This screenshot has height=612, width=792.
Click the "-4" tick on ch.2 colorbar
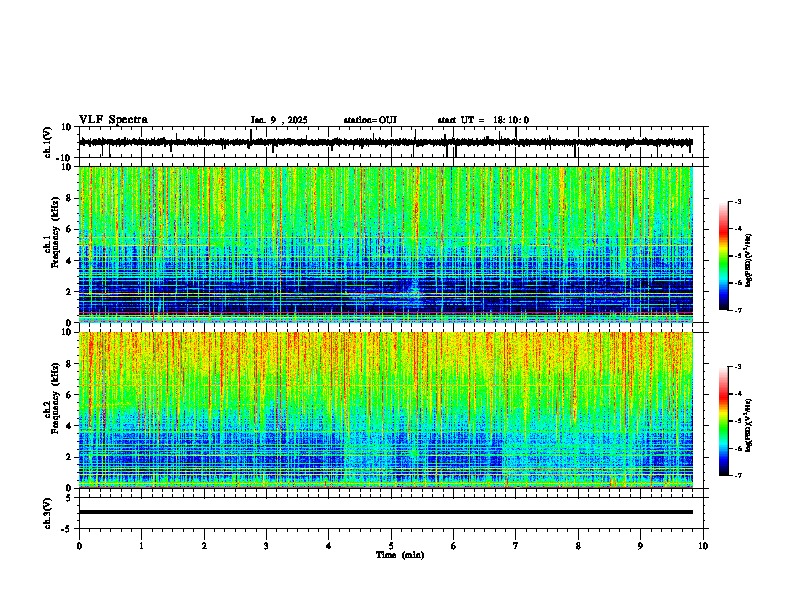click(737, 394)
